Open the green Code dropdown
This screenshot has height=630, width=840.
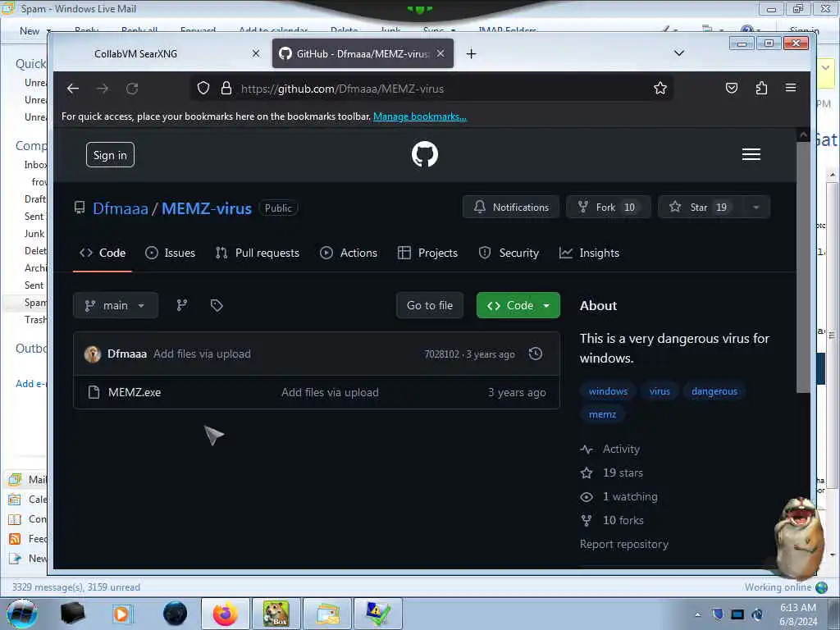[x=518, y=305]
